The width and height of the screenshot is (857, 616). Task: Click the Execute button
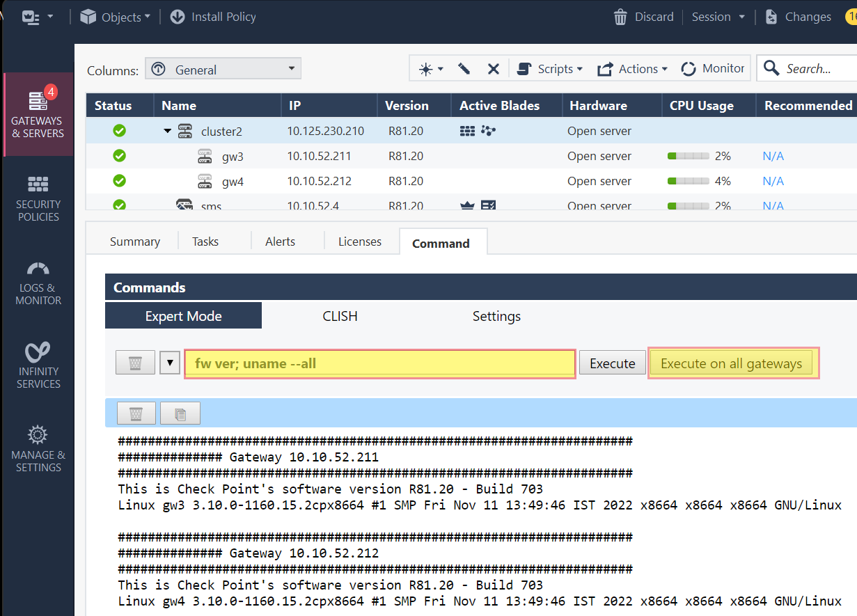click(x=612, y=363)
